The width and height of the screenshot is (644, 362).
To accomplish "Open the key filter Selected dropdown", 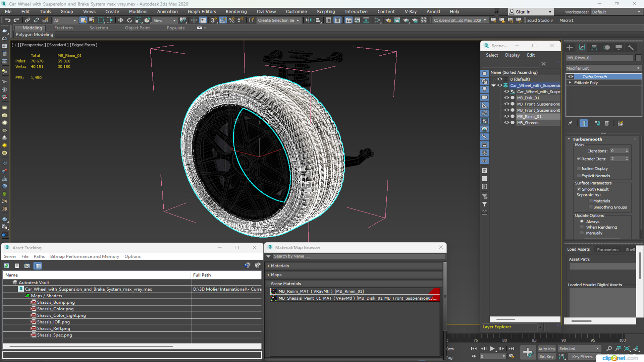I will [x=579, y=349].
